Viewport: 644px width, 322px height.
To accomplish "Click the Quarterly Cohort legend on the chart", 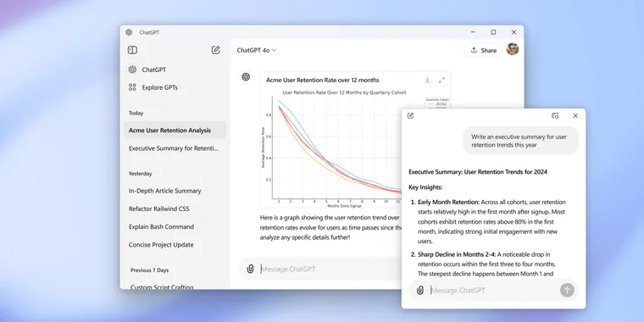I will (x=437, y=103).
